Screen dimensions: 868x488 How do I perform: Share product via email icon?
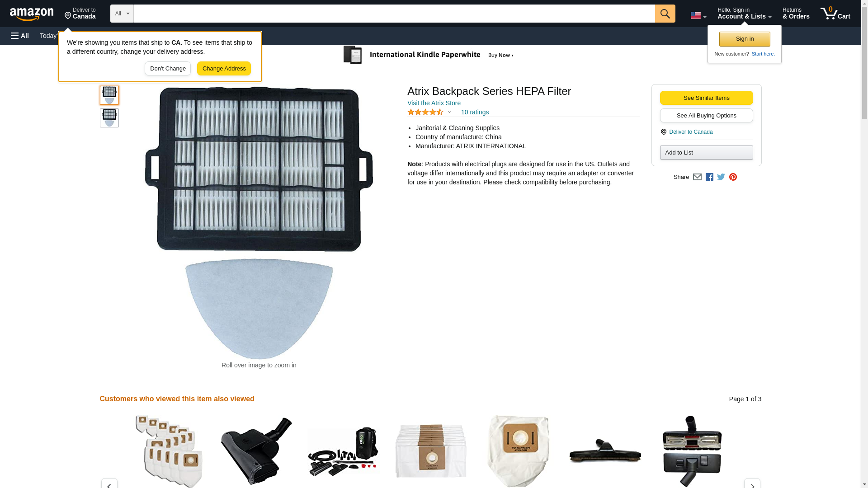click(x=697, y=177)
